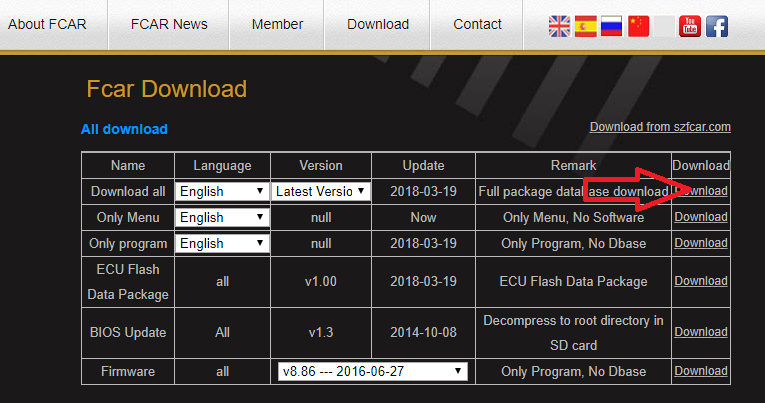The height and width of the screenshot is (403, 765).
Task: Click the Only Menu, No Software remark
Action: point(573,217)
